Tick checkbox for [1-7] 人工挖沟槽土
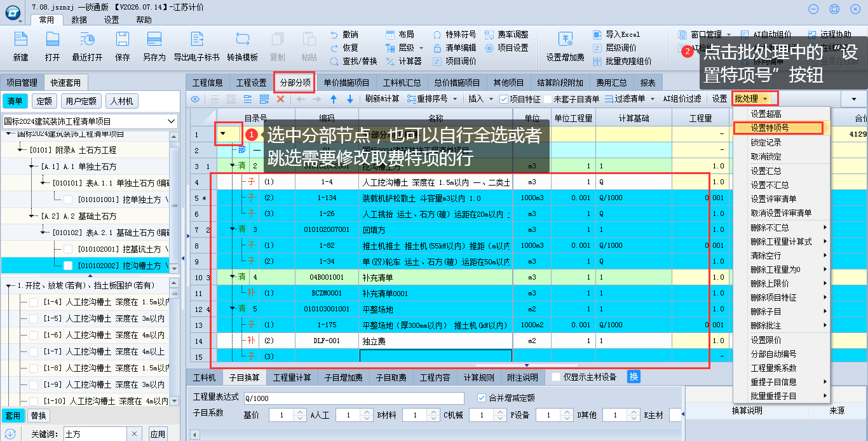 34,351
